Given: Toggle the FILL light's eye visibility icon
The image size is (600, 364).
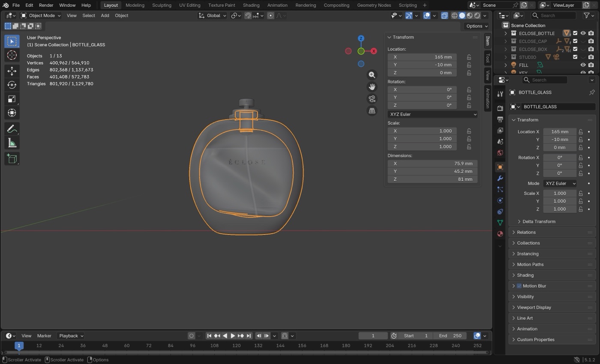Looking at the screenshot, I should pos(583,65).
